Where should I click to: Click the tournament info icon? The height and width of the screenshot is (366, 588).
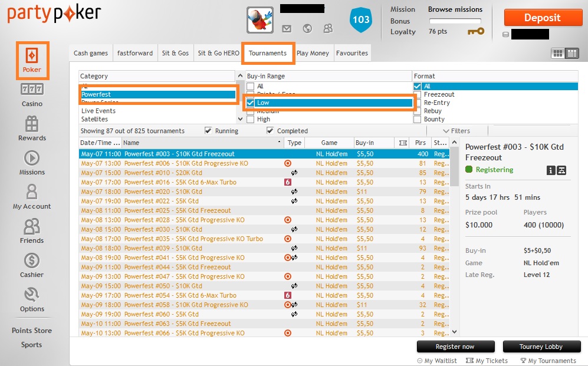click(550, 170)
